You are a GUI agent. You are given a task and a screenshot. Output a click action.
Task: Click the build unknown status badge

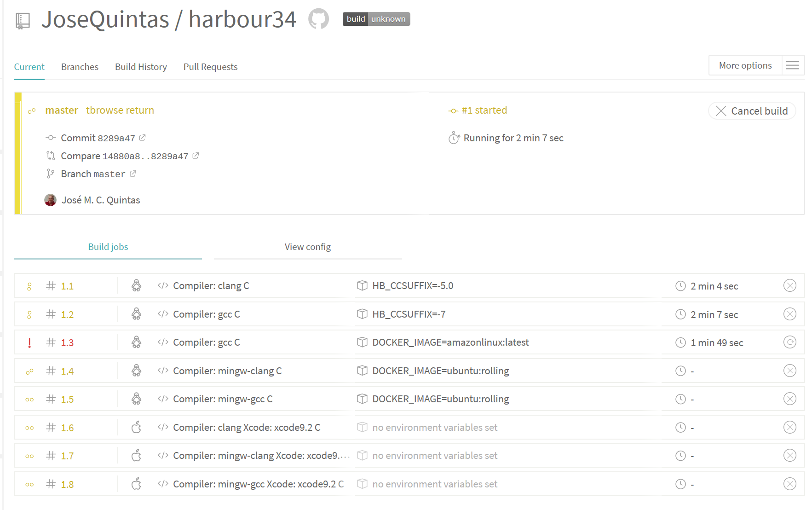pos(376,19)
